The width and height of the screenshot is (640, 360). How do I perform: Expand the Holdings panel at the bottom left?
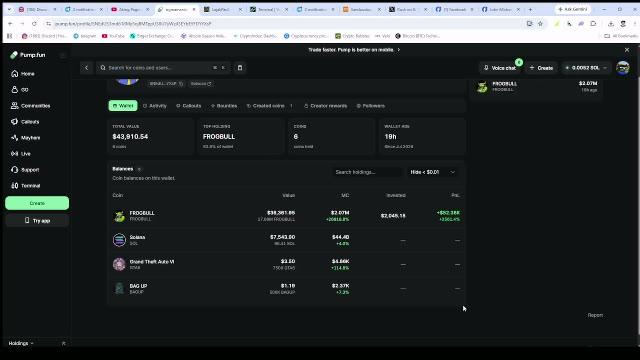point(21,343)
